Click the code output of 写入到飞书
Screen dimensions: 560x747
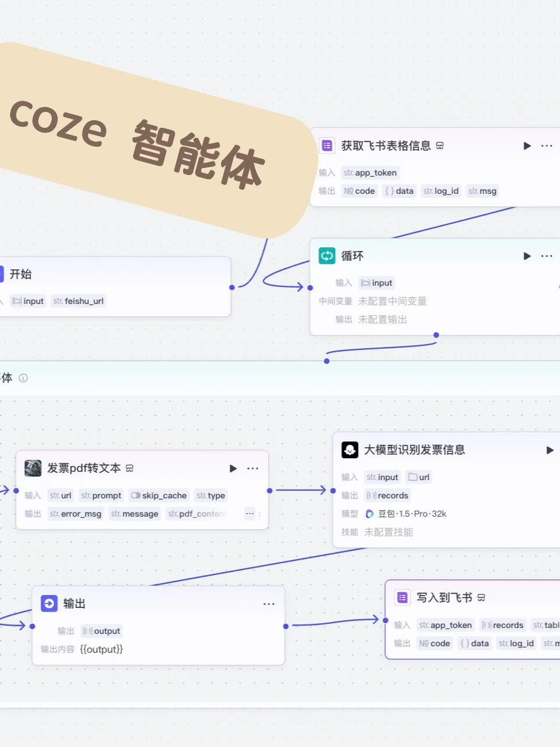click(x=435, y=643)
